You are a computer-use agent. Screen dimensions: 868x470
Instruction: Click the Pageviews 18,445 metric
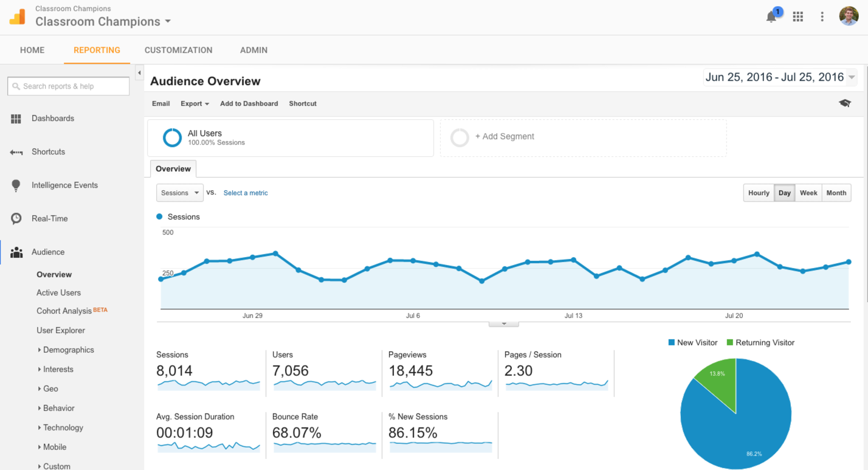click(411, 370)
